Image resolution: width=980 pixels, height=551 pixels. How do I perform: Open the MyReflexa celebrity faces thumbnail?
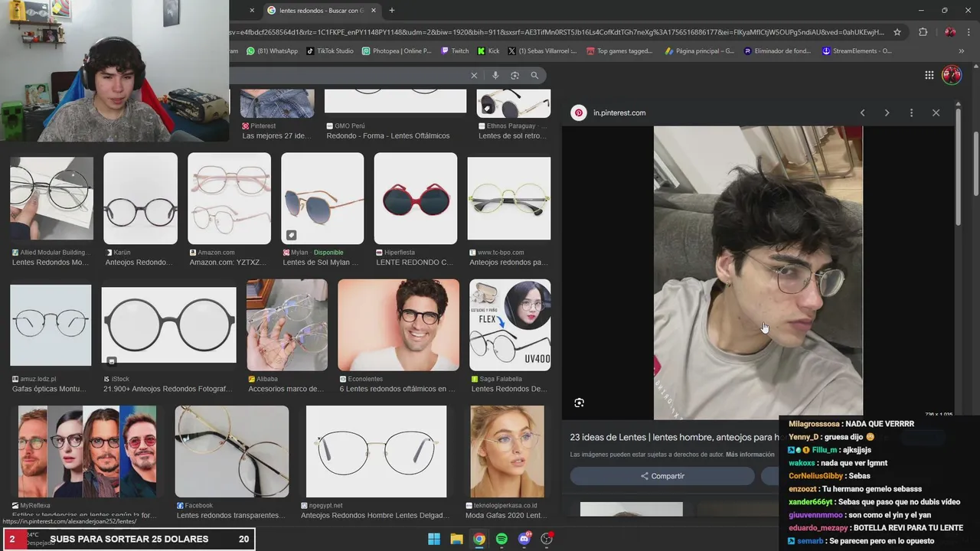click(87, 452)
